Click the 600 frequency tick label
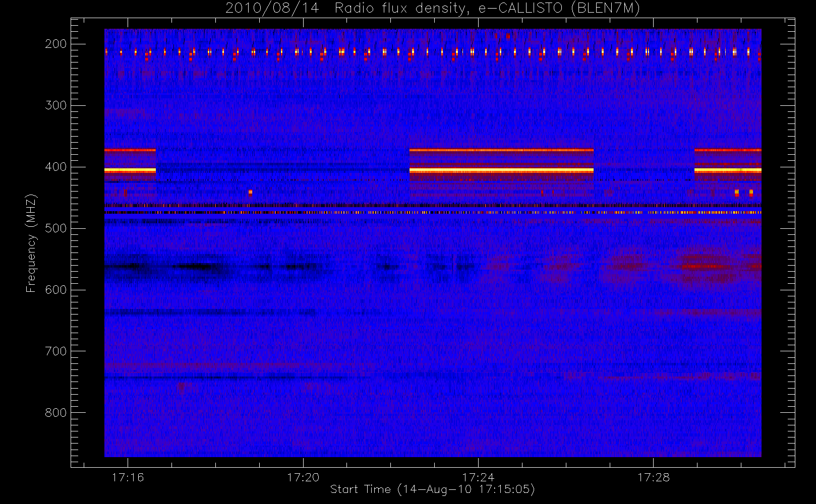Viewport: 816px width, 504px height. coord(55,290)
